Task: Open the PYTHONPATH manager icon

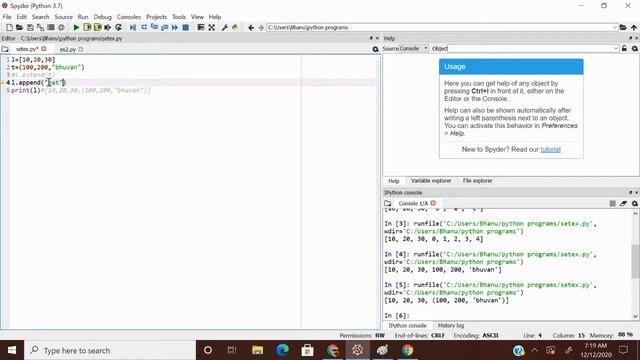Action: [x=235, y=27]
